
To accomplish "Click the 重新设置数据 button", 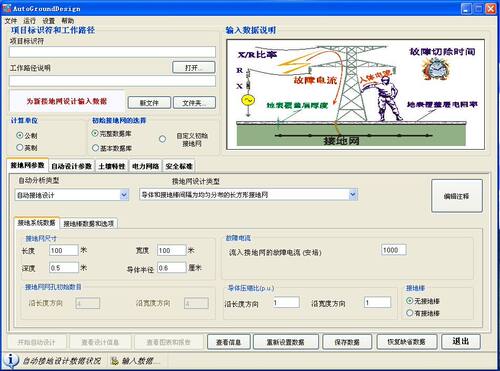I will click(286, 342).
